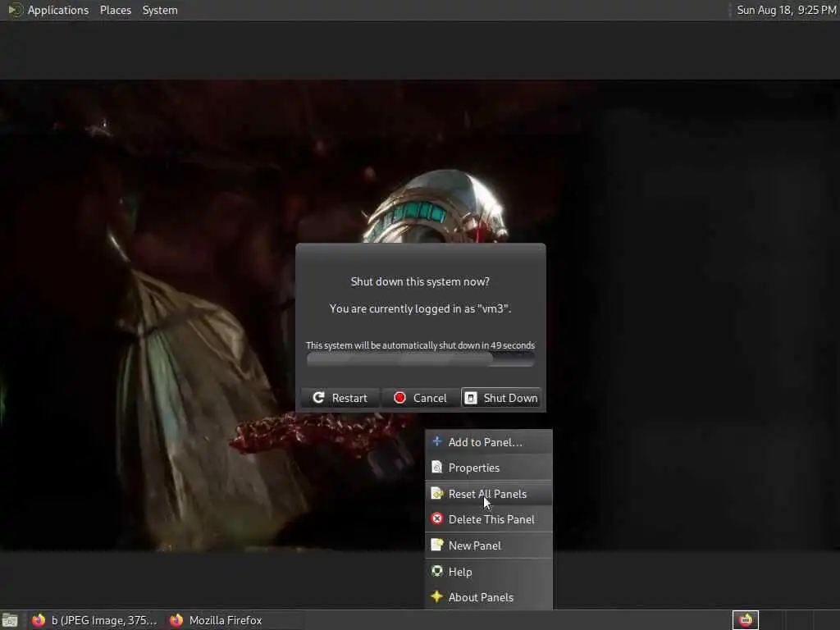Choose Delete This Panel
Screen dimensions: 840x630
coord(489,519)
